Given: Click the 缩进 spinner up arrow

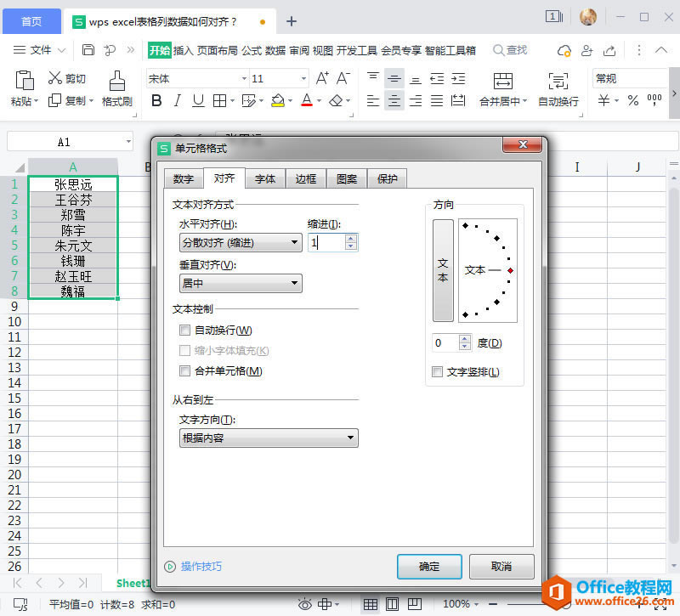Looking at the screenshot, I should click(351, 238).
